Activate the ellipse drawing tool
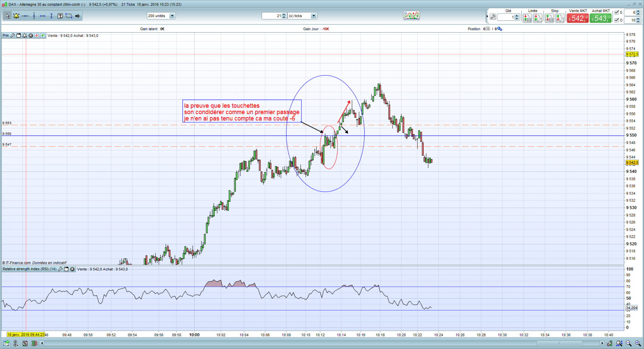Image resolution: width=644 pixels, height=349 pixels. pyautogui.click(x=69, y=16)
